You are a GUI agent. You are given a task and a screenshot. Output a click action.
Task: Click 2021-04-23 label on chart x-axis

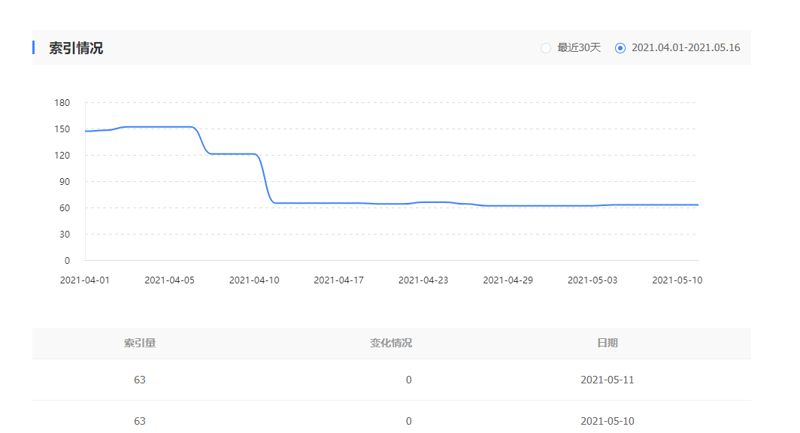(x=423, y=281)
